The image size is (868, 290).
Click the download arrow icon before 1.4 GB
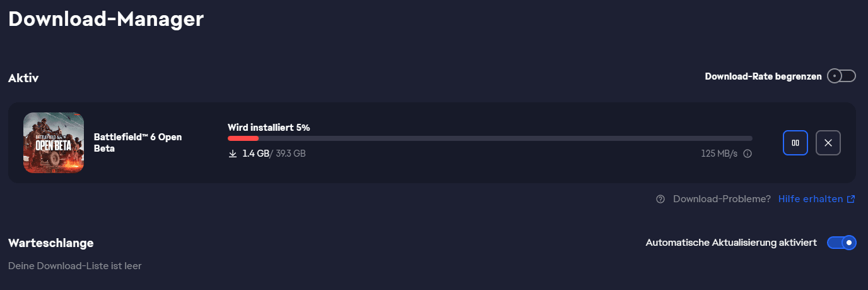[x=233, y=154]
